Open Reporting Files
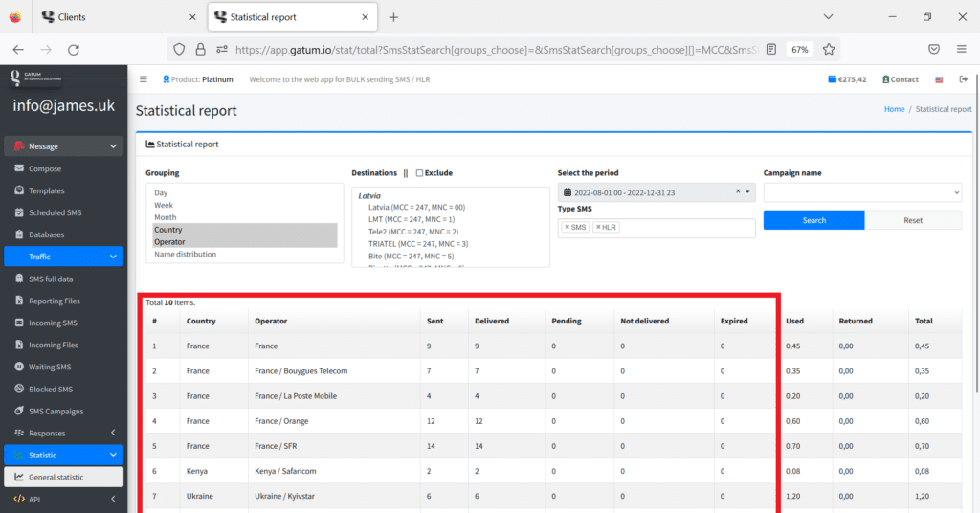 pyautogui.click(x=55, y=301)
